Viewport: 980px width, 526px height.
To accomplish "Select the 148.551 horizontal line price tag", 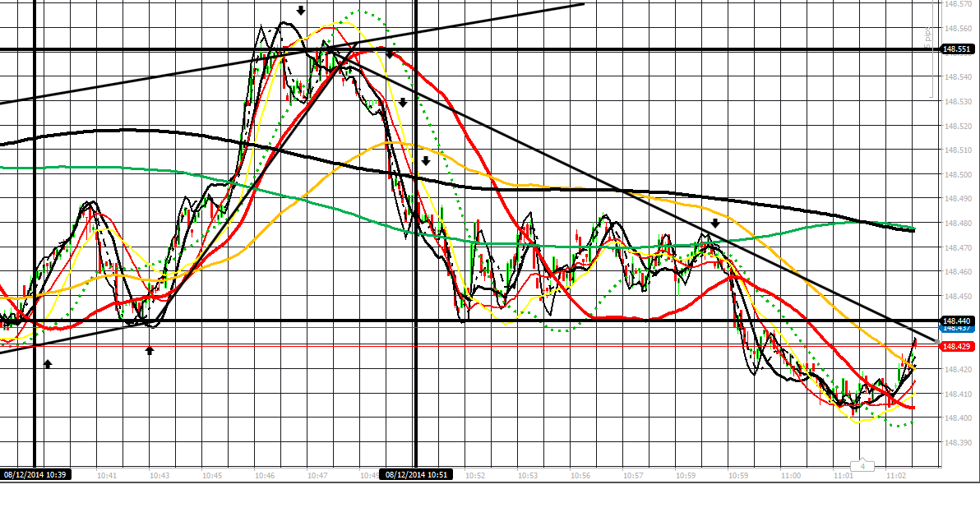I will click(957, 48).
